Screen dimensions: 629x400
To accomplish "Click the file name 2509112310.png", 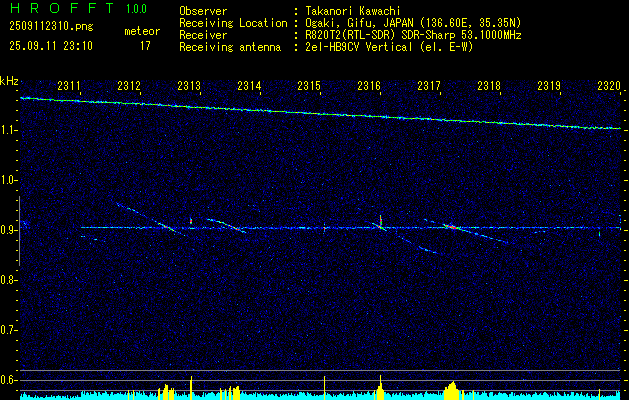I will pos(51,26).
